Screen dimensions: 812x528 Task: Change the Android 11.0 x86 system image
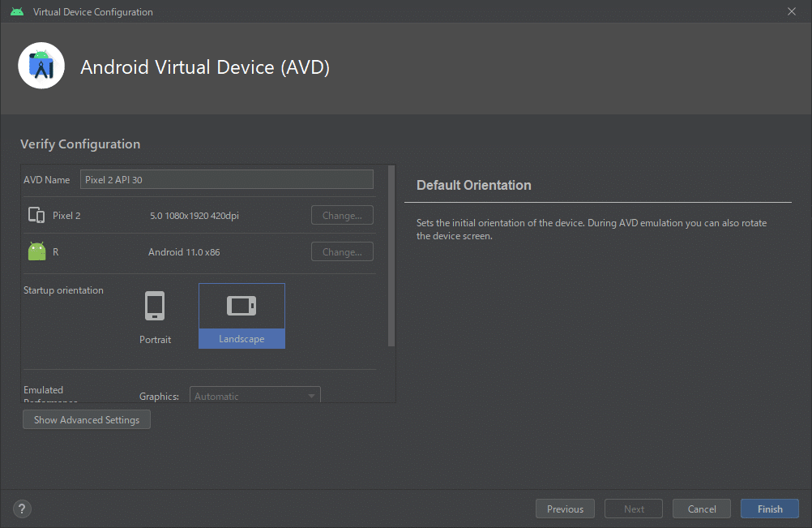click(x=342, y=251)
